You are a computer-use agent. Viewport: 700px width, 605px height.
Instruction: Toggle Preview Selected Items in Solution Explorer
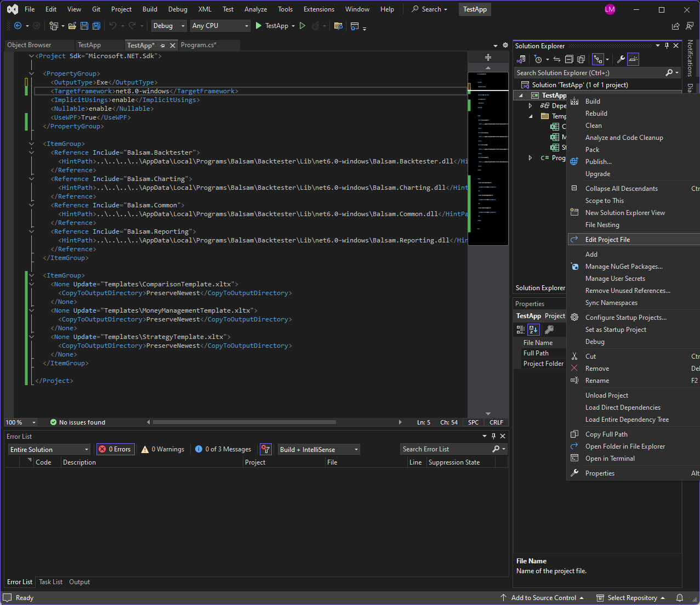pos(633,59)
